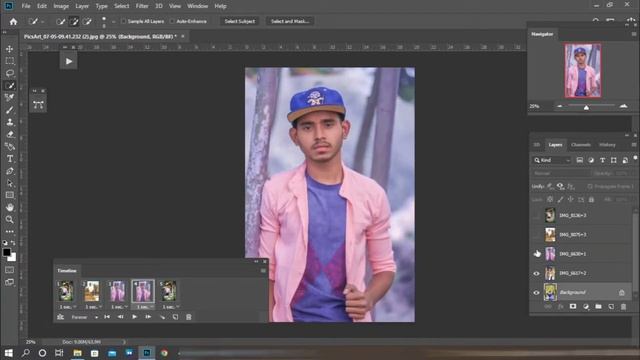This screenshot has width=640, height=360.
Task: Open the Kind filter dropdown
Action: point(552,160)
